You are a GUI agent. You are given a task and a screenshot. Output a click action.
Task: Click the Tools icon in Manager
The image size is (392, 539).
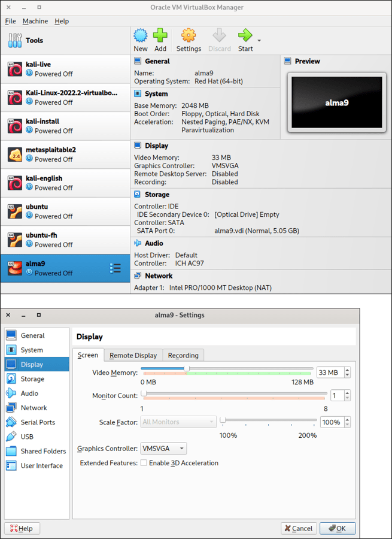coord(15,41)
